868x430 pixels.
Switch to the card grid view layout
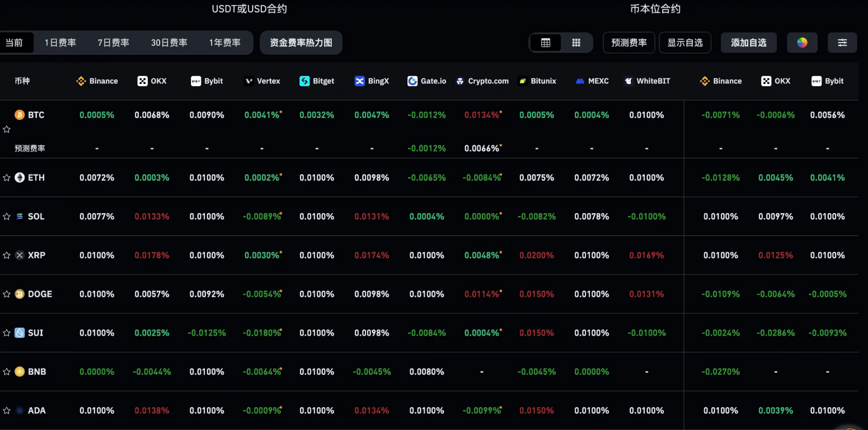coord(576,42)
